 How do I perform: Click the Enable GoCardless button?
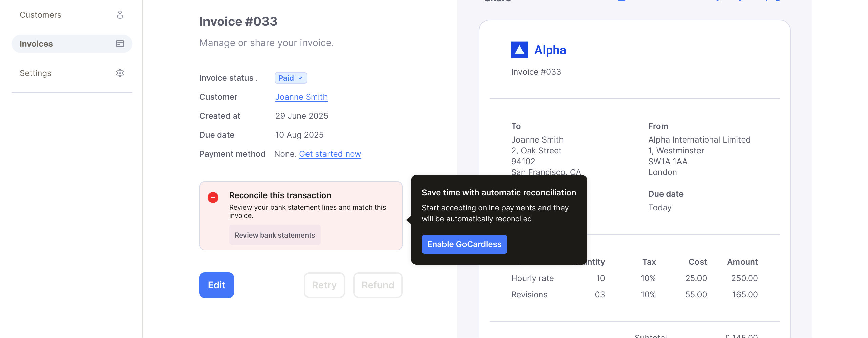tap(464, 244)
